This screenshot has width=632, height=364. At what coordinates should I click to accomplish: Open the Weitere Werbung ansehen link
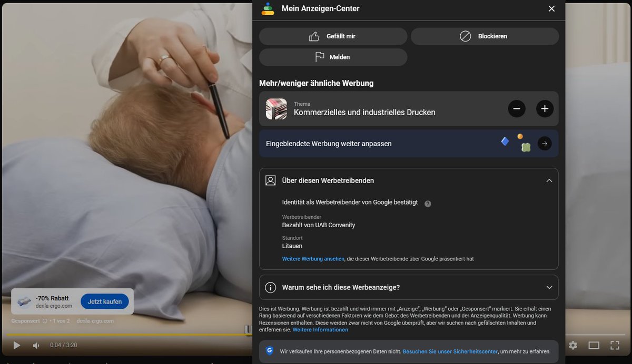(x=313, y=259)
